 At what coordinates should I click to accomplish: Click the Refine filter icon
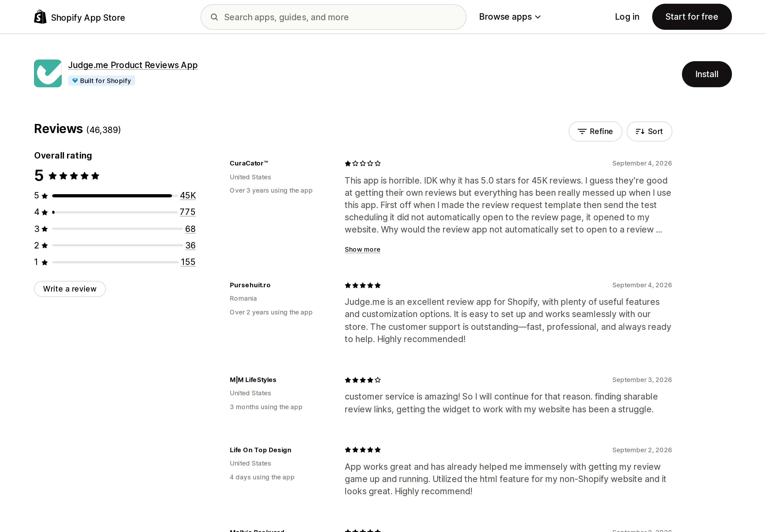[582, 131]
